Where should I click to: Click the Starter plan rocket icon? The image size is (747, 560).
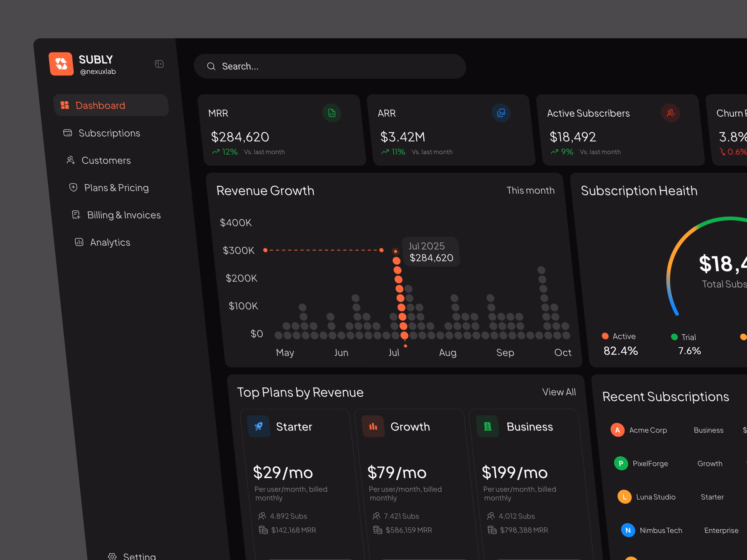tap(259, 427)
